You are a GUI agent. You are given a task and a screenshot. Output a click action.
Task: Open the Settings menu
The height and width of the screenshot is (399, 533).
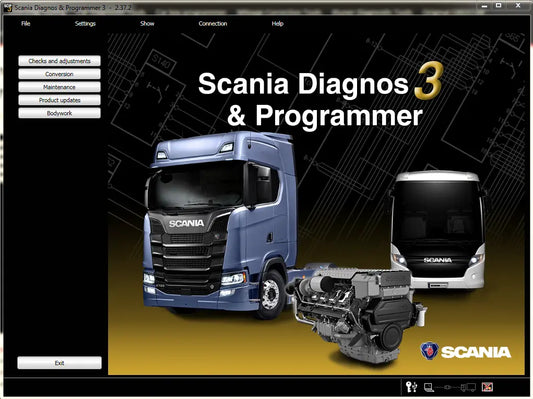click(85, 23)
